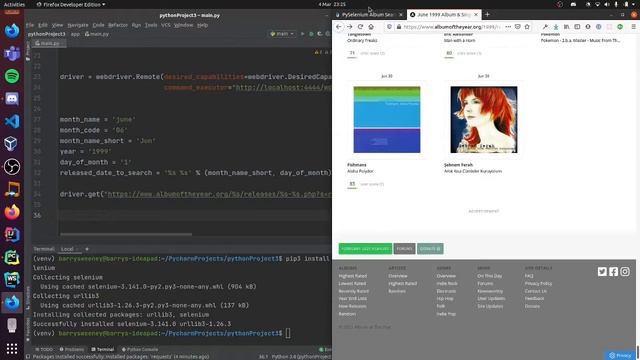640x360 pixels.
Task: Click the green next-month releases button
Action: [x=365, y=249]
